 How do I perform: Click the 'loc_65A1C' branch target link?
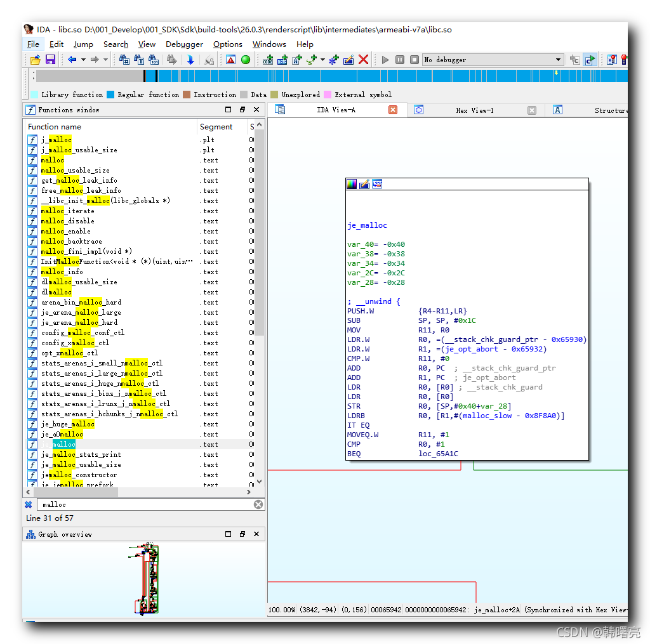coord(438,454)
